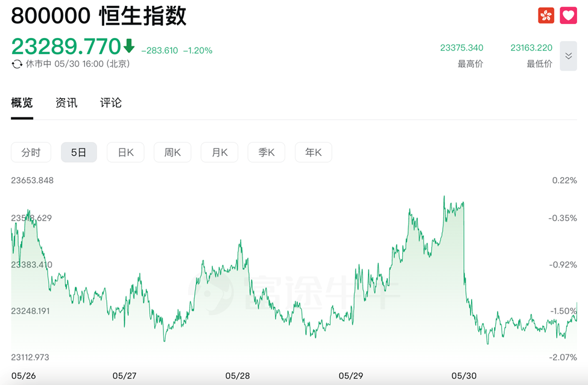The height and width of the screenshot is (385, 588).
Task: Click the 05/27 date label
Action: tap(124, 376)
